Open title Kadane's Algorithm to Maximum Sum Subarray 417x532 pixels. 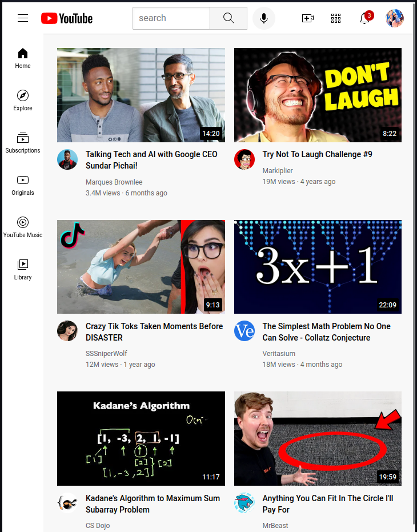[x=153, y=504]
